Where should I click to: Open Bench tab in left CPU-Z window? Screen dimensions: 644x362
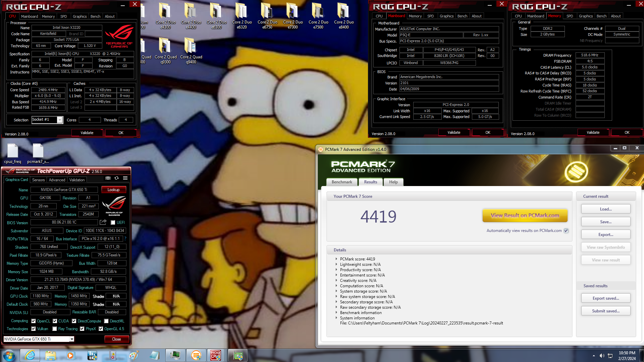[x=95, y=16]
